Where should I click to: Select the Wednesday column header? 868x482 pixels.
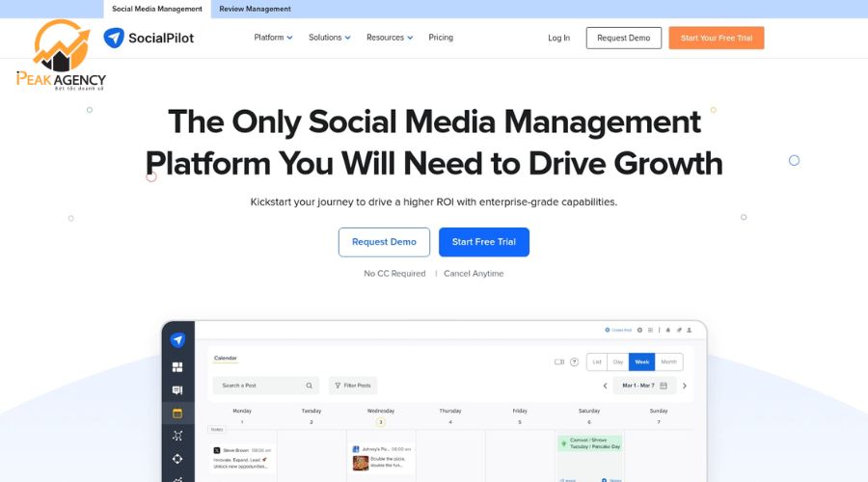(x=381, y=412)
